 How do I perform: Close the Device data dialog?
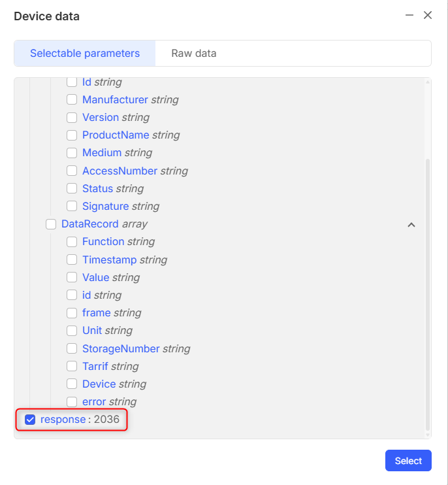click(428, 15)
